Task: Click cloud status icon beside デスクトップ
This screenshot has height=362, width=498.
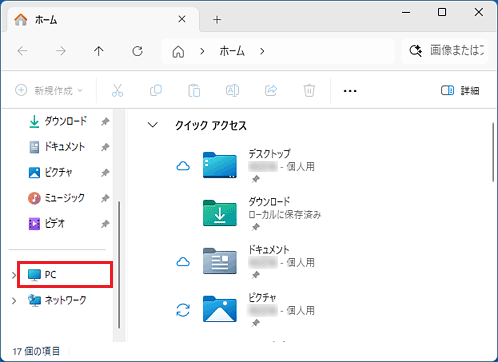Action: [x=183, y=166]
